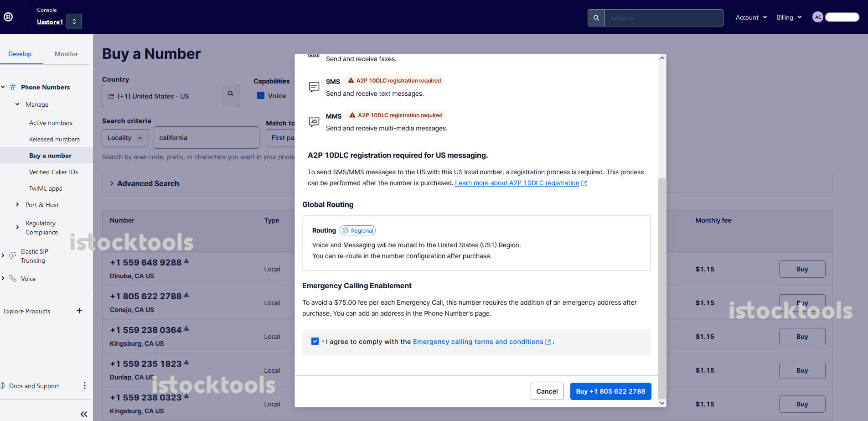Click the dialog scrollbar down arrow
This screenshot has height=421, width=868.
click(x=662, y=403)
